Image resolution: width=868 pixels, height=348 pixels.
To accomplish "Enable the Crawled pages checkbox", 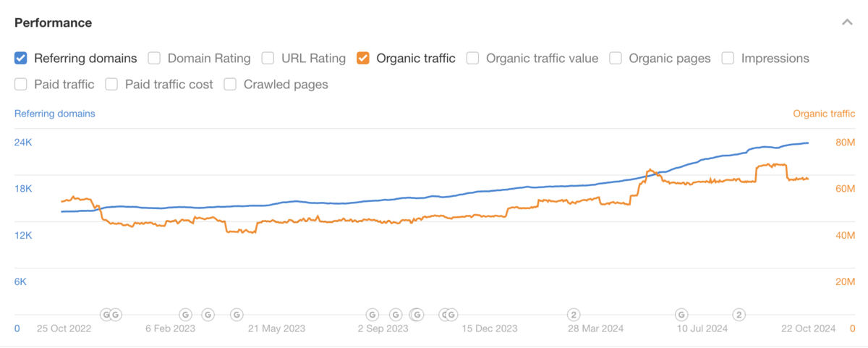I will click(230, 84).
